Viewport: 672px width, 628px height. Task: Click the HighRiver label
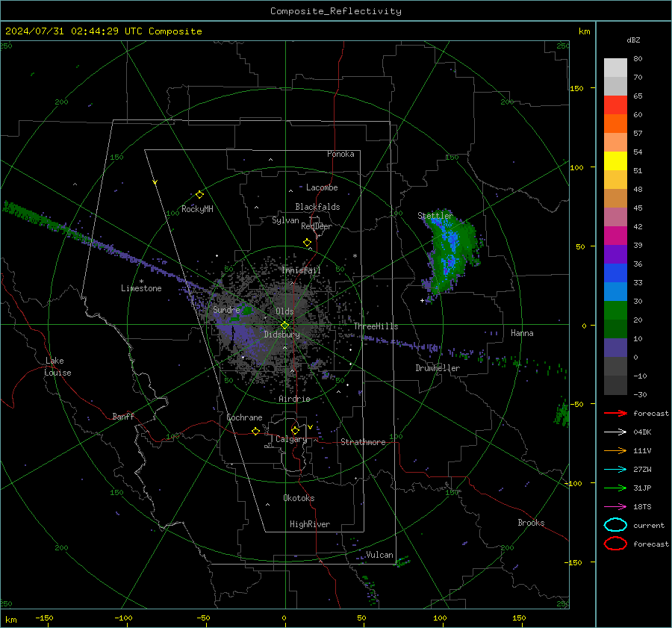tap(310, 524)
